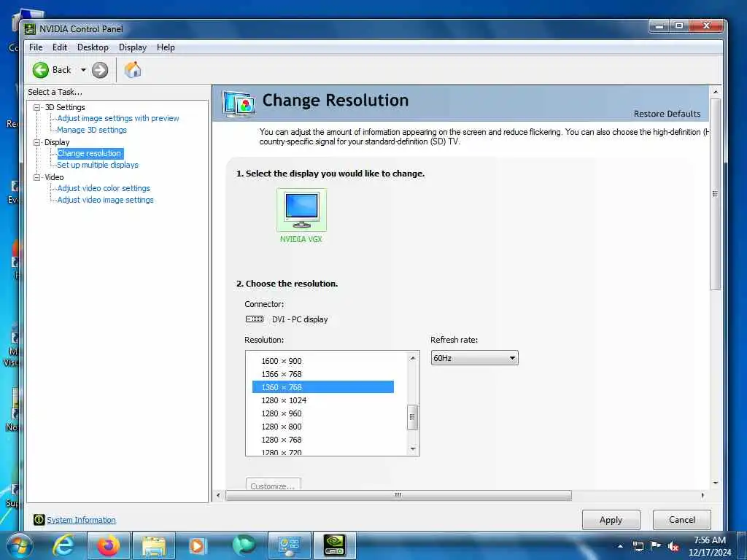Click main panel vertical scroll up arrow

tap(715, 91)
